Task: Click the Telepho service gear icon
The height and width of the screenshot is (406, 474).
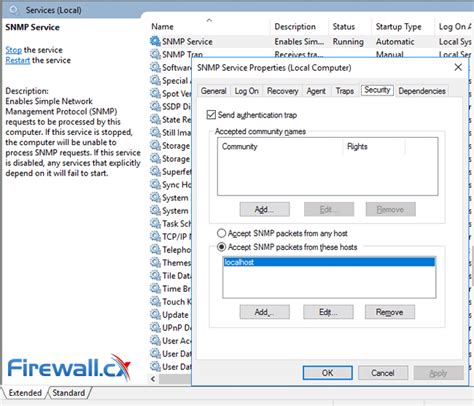Action: pos(155,249)
